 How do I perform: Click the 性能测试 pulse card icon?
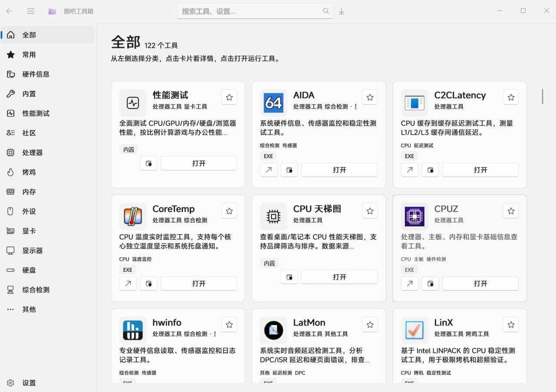[133, 103]
